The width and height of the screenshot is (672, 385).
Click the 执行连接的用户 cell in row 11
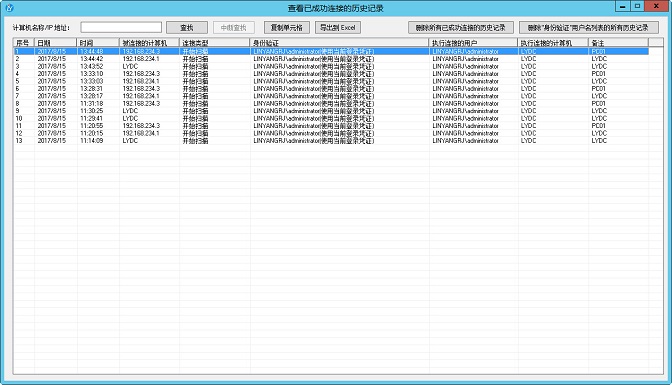coord(465,126)
